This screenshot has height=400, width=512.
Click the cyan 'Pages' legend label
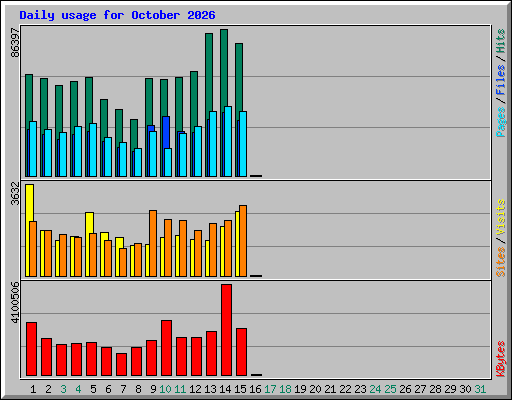pyautogui.click(x=501, y=122)
